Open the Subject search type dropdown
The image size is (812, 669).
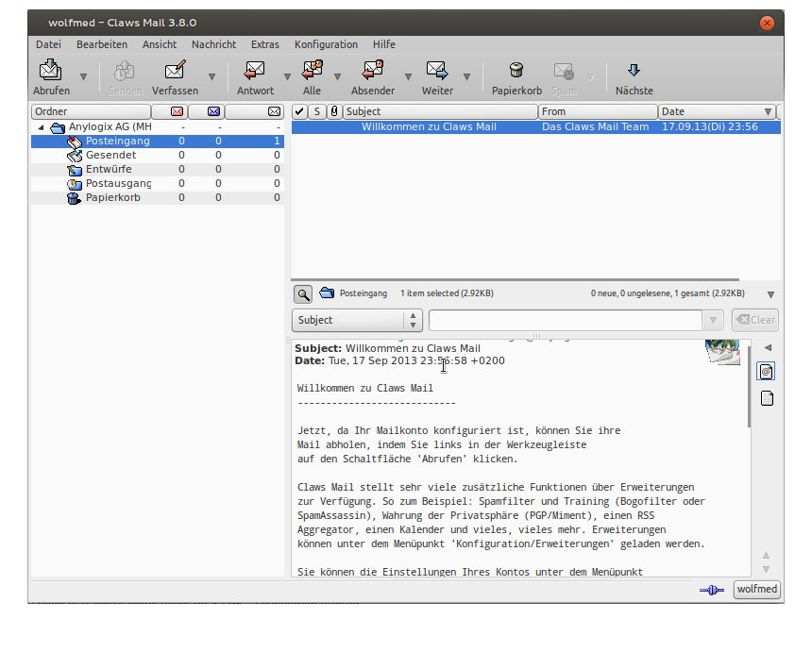355,320
